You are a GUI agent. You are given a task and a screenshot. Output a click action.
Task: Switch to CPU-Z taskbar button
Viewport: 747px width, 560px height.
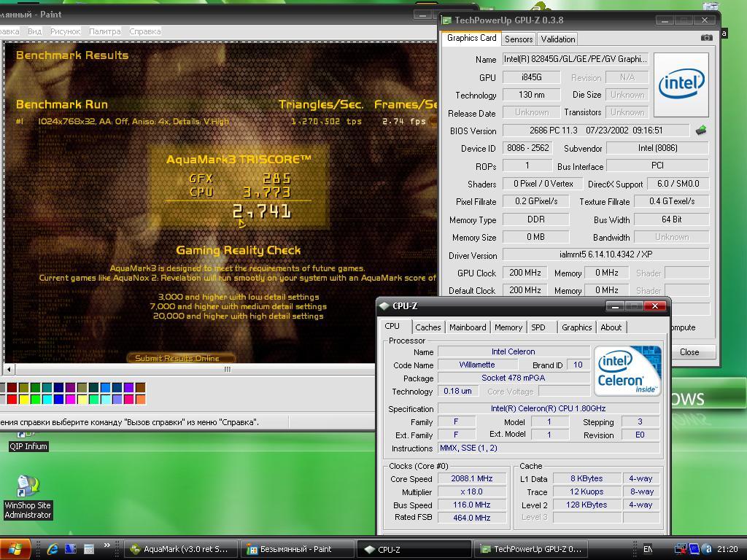414,549
